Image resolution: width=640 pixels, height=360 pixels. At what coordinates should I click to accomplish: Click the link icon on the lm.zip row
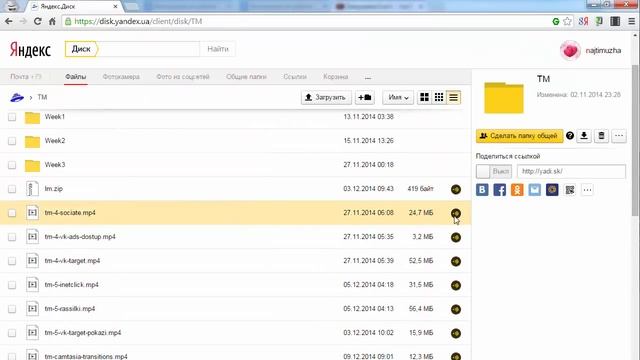click(x=456, y=189)
